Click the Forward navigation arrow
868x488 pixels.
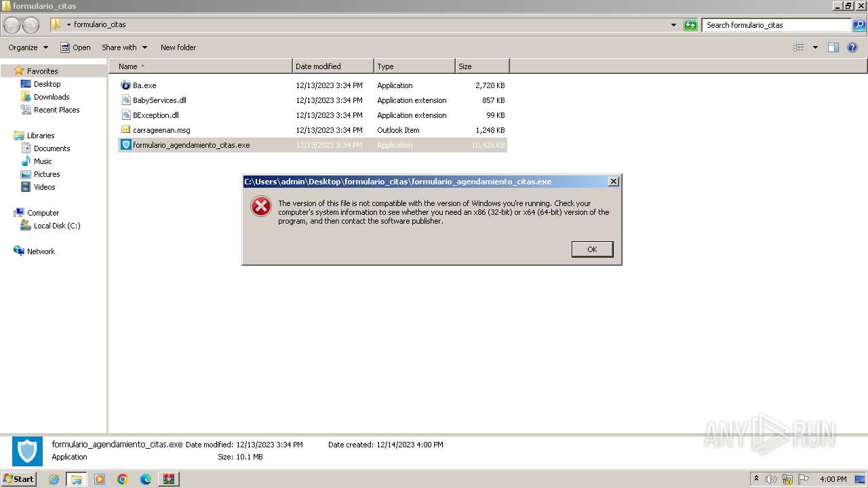(x=31, y=25)
